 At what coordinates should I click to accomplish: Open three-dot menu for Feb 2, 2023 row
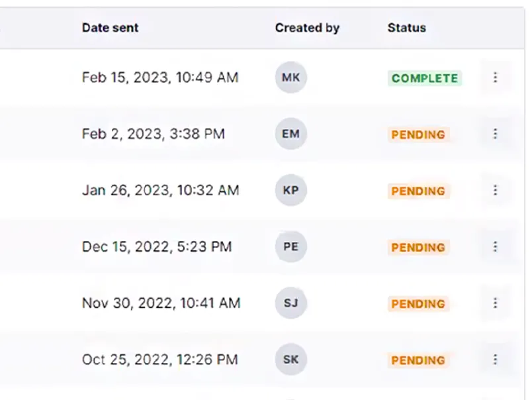click(495, 134)
